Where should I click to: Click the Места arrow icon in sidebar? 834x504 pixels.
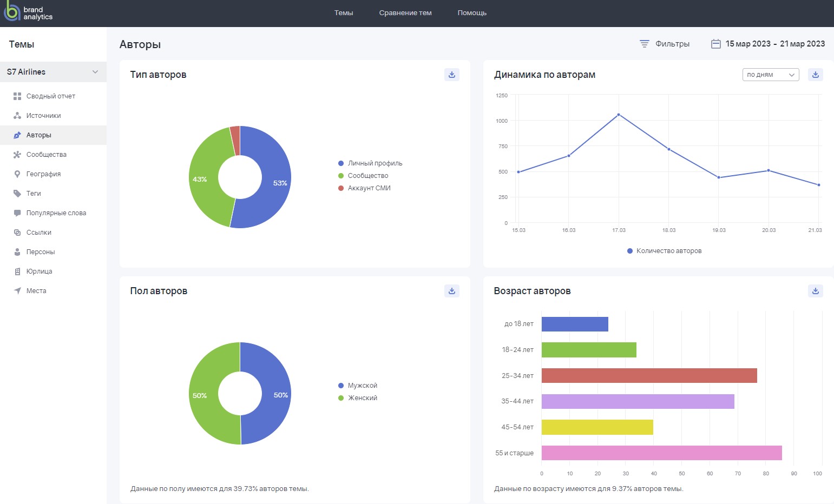coord(17,290)
